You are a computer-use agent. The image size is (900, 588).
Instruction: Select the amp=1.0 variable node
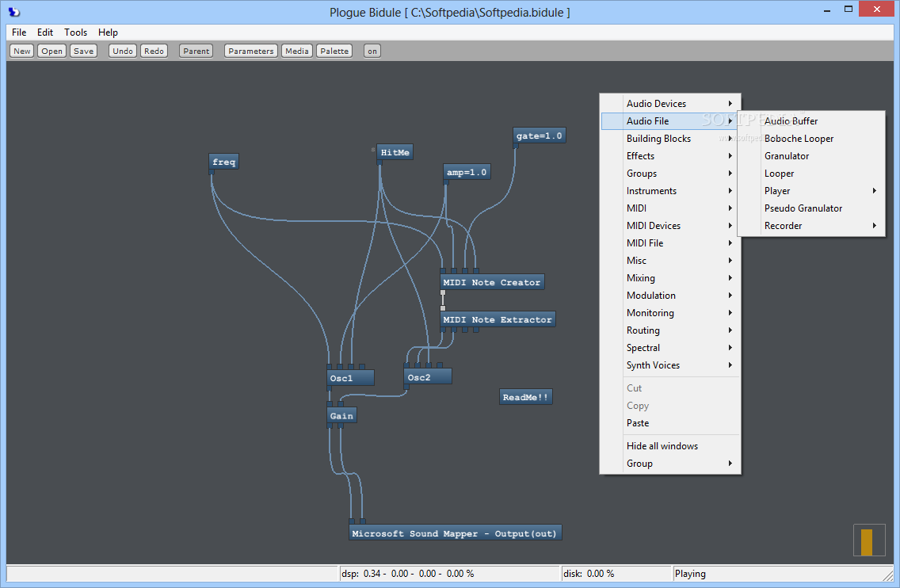[x=467, y=172]
